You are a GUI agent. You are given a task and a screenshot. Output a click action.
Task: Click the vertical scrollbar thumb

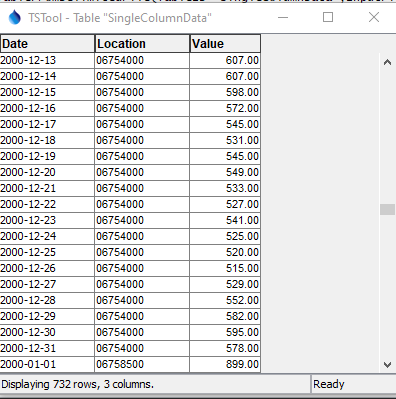387,209
